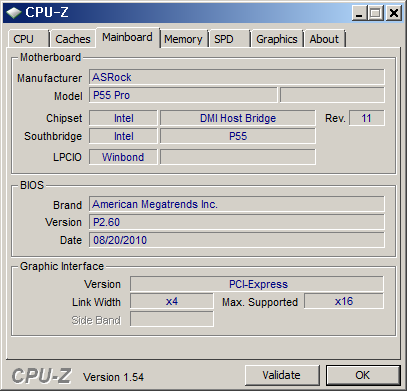Minimize the CPU-Z window
Image resolution: width=407 pixels, height=391 pixels.
[359, 13]
